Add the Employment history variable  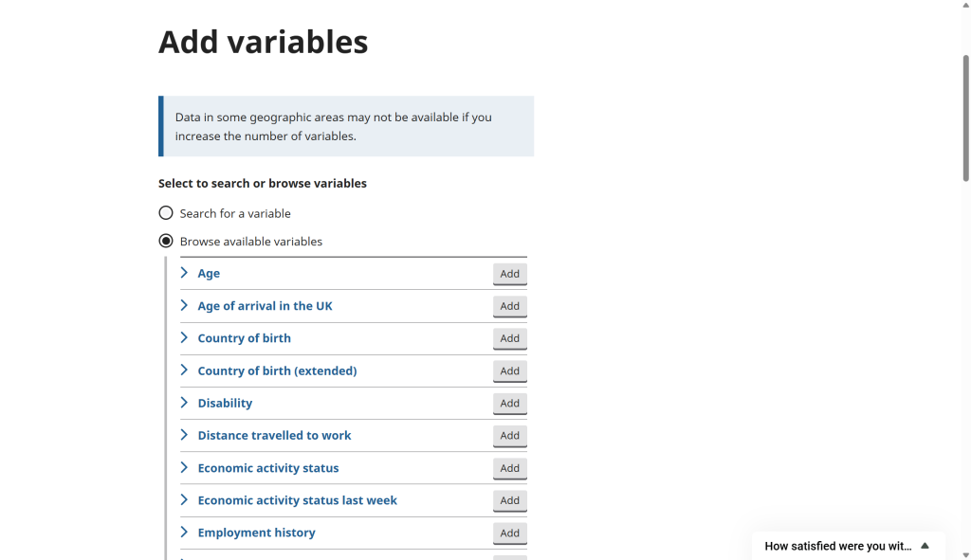tap(509, 533)
